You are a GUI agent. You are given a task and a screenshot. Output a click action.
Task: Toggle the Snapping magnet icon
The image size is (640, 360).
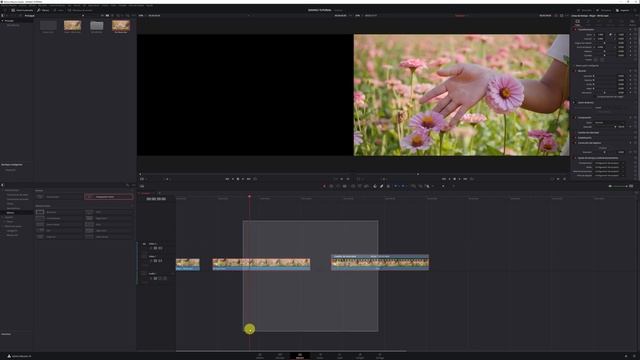[x=375, y=186]
